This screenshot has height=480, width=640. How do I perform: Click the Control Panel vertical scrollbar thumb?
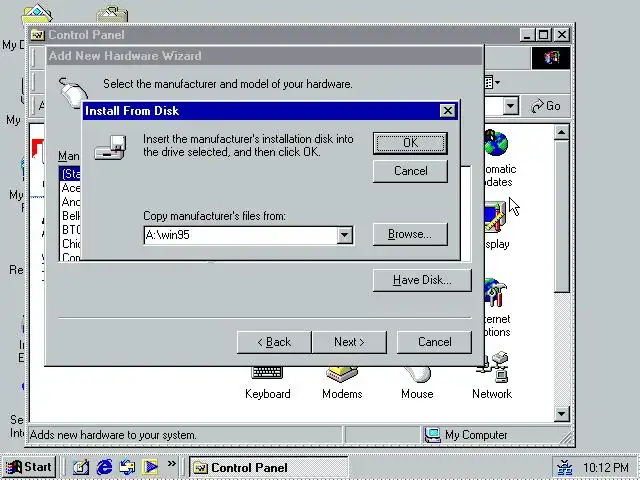pyautogui.click(x=562, y=216)
